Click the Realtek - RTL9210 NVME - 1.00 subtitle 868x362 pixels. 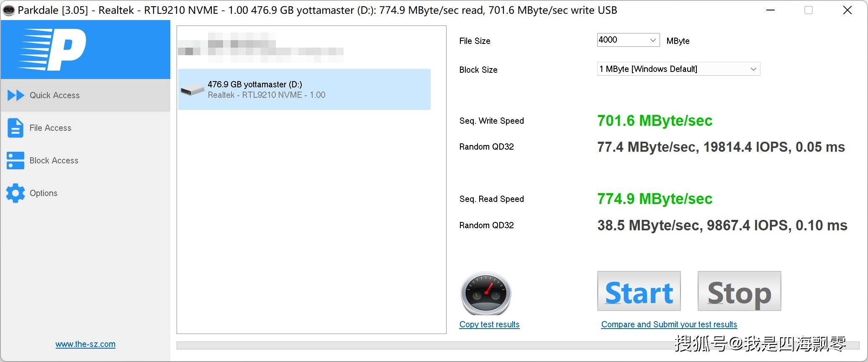(267, 95)
